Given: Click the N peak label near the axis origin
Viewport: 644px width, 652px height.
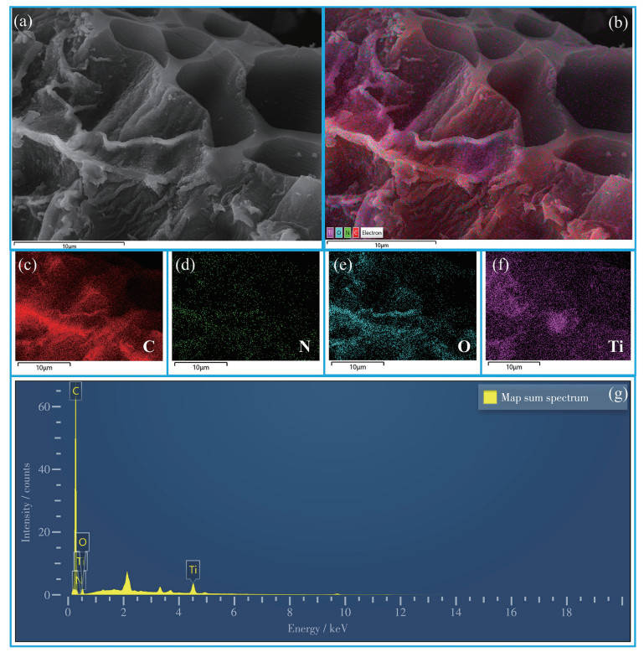Looking at the screenshot, I should [x=78, y=580].
